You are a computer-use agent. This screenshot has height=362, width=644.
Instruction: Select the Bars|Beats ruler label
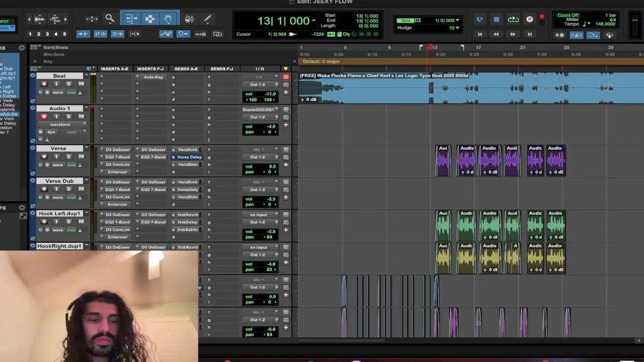[x=56, y=47]
